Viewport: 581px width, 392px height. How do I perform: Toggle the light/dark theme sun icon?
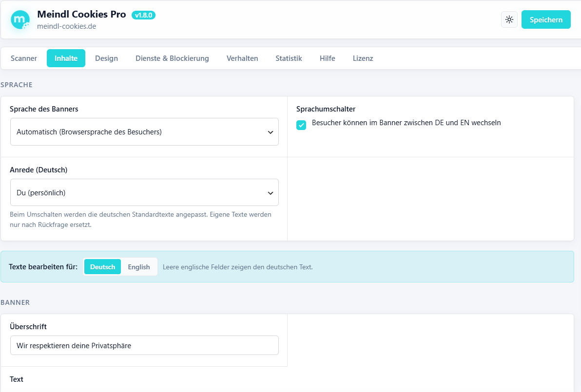pyautogui.click(x=509, y=19)
